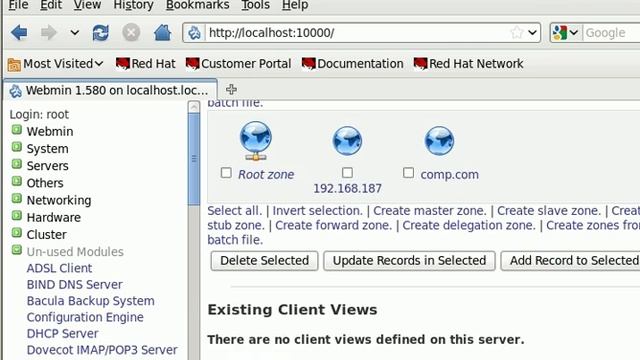Reload the current page
The width and height of the screenshot is (640, 360).
100,33
